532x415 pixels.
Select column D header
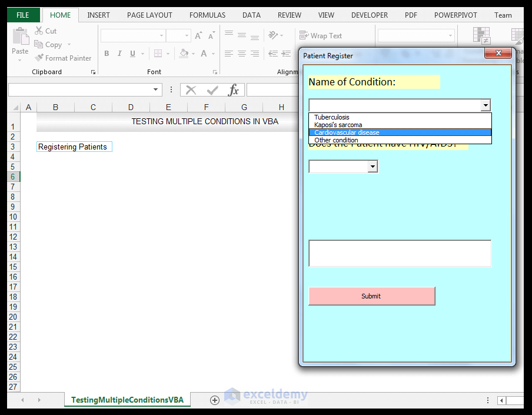click(x=131, y=108)
